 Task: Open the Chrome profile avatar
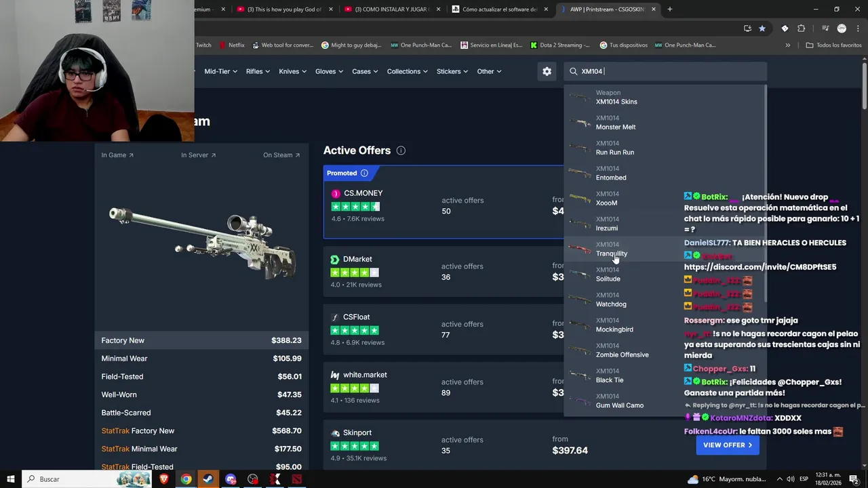coord(842,28)
